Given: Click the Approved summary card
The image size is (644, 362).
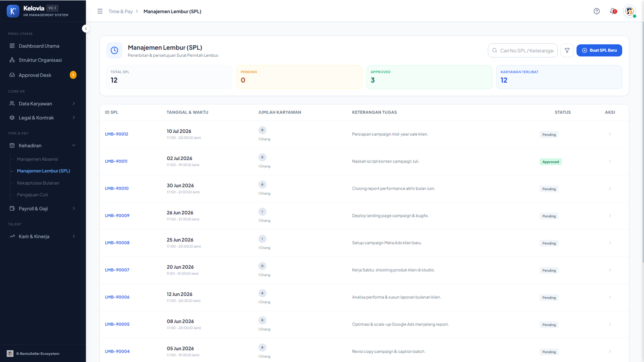Looking at the screenshot, I should coord(429,77).
